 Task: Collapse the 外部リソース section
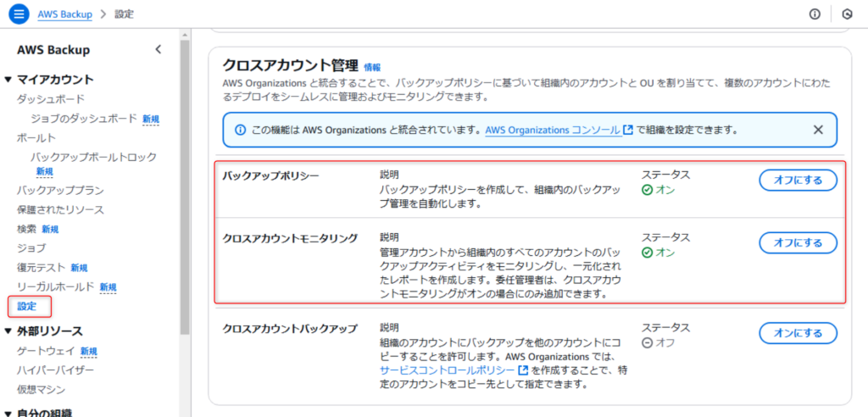8,331
